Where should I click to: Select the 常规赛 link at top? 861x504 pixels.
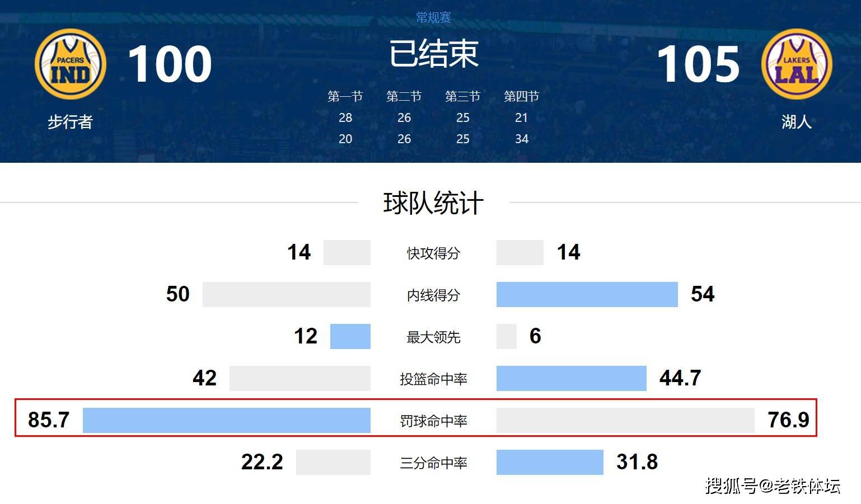(x=433, y=18)
